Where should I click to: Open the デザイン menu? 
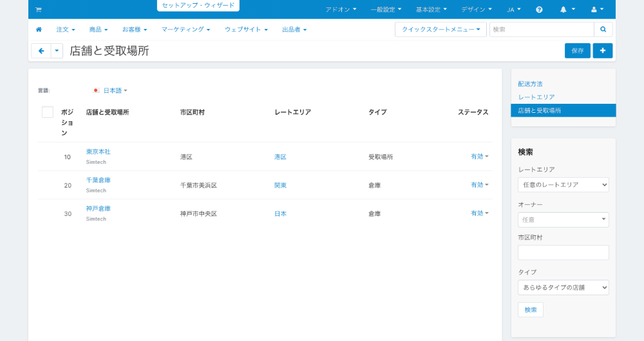point(476,10)
